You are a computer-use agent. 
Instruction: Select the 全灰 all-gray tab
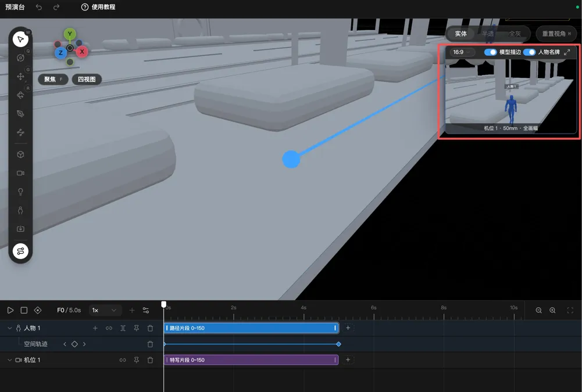515,34
